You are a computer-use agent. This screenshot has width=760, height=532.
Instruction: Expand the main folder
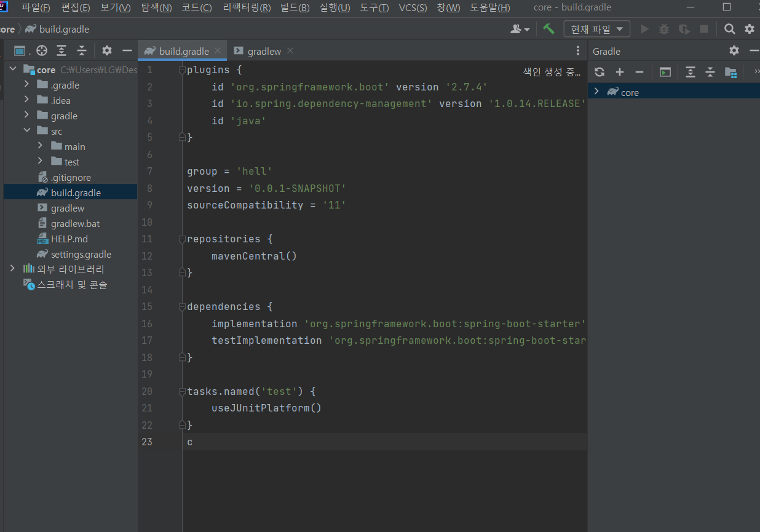tap(40, 146)
